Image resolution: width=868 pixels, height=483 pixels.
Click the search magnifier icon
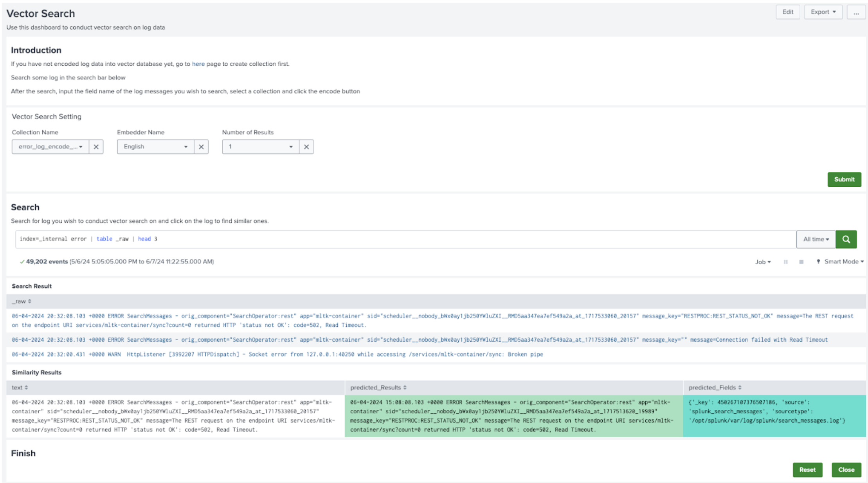coord(846,239)
